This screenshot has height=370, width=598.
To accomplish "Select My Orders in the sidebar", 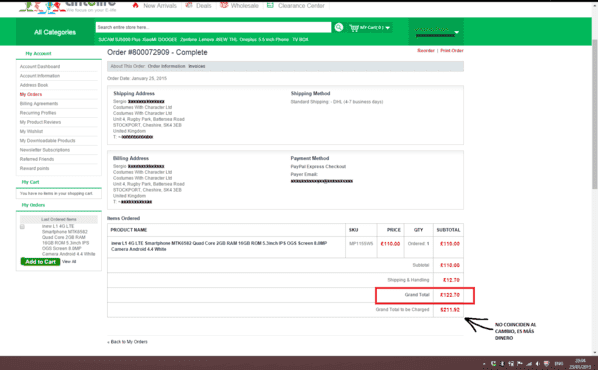I will (31, 94).
